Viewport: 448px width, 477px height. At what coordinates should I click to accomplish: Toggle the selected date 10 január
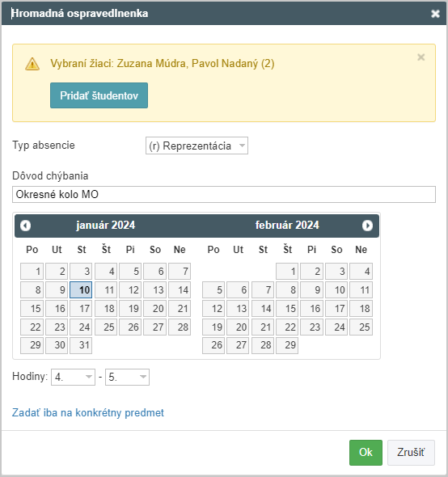pos(81,289)
